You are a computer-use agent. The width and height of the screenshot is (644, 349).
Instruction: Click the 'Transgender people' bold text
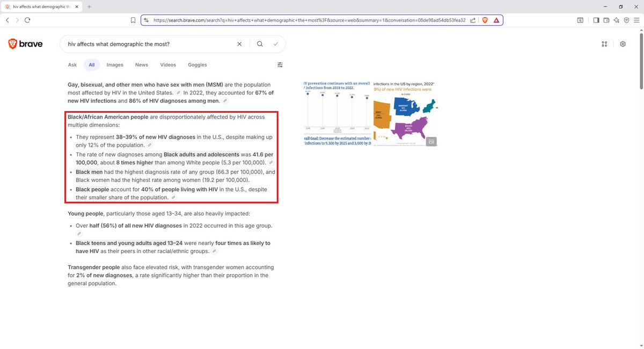click(x=93, y=267)
